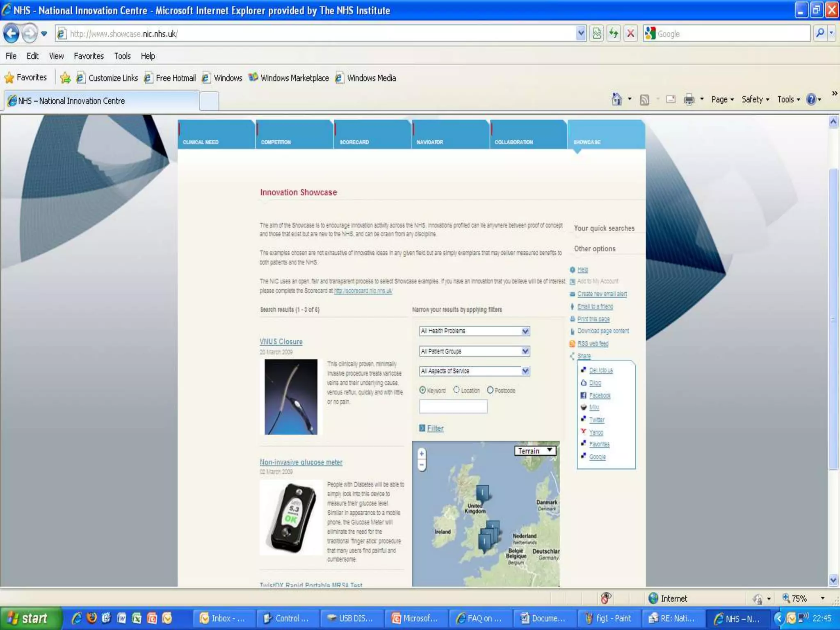This screenshot has height=630, width=840.
Task: Switch to the Scorecard navigation tab
Action: click(x=354, y=142)
